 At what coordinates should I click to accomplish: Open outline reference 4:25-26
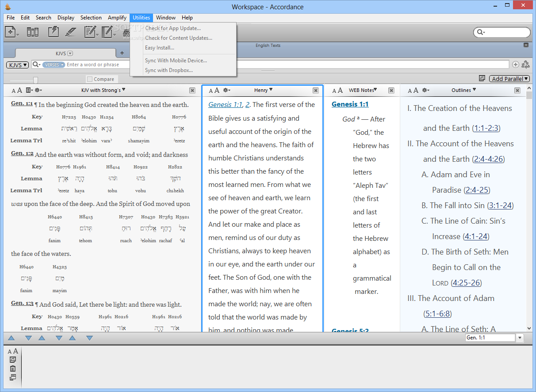click(x=466, y=283)
